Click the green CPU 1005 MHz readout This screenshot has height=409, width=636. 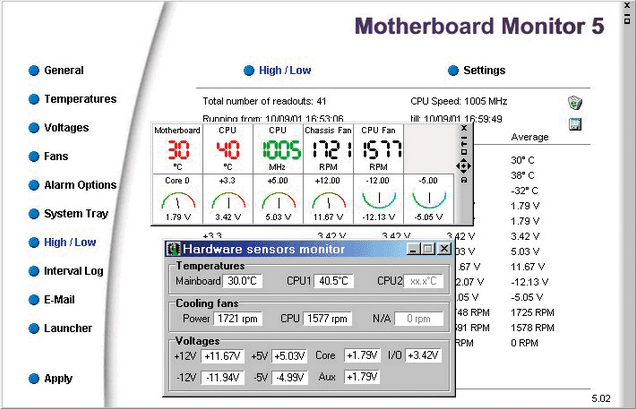click(x=278, y=149)
